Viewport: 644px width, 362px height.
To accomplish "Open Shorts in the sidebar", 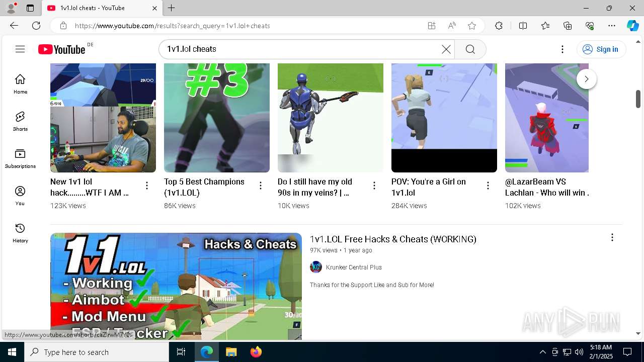I will (20, 121).
